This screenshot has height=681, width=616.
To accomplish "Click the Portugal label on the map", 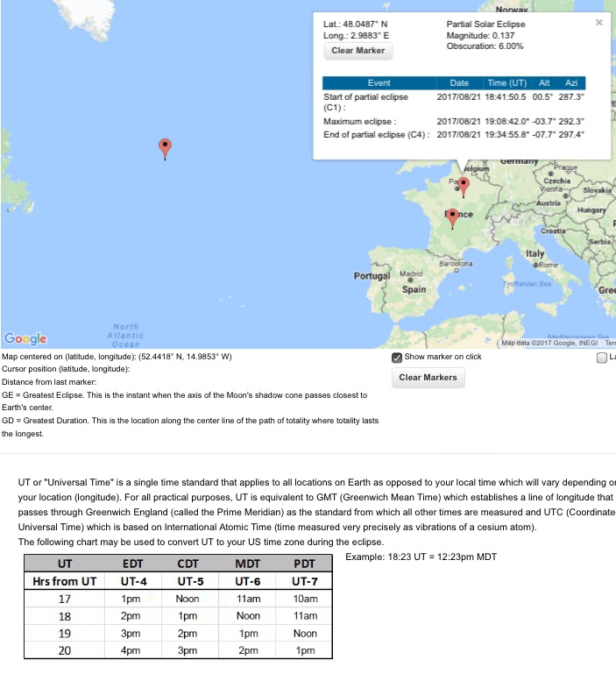I will pos(372,276).
